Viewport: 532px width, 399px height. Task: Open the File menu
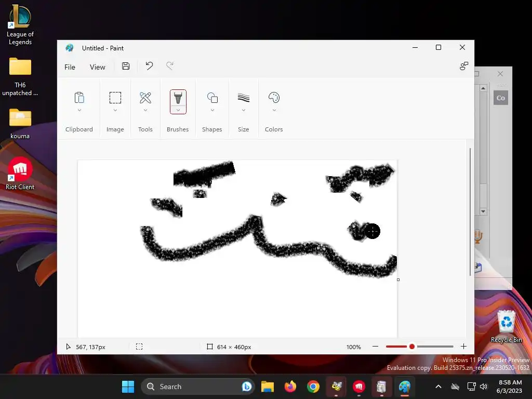[x=70, y=67]
